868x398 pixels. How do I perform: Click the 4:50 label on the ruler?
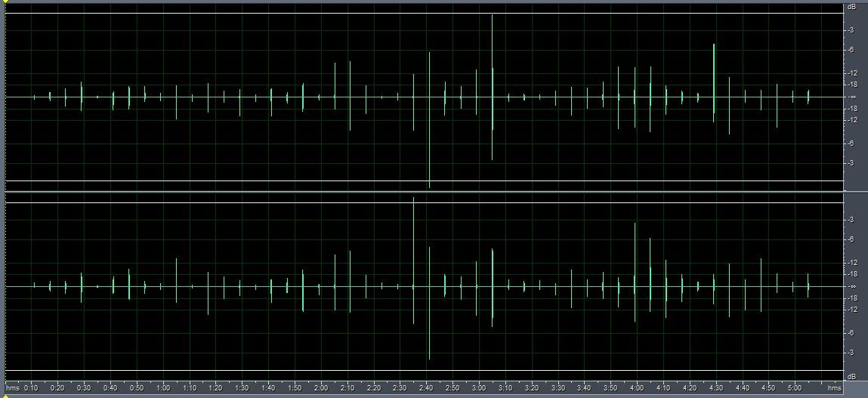768,389
